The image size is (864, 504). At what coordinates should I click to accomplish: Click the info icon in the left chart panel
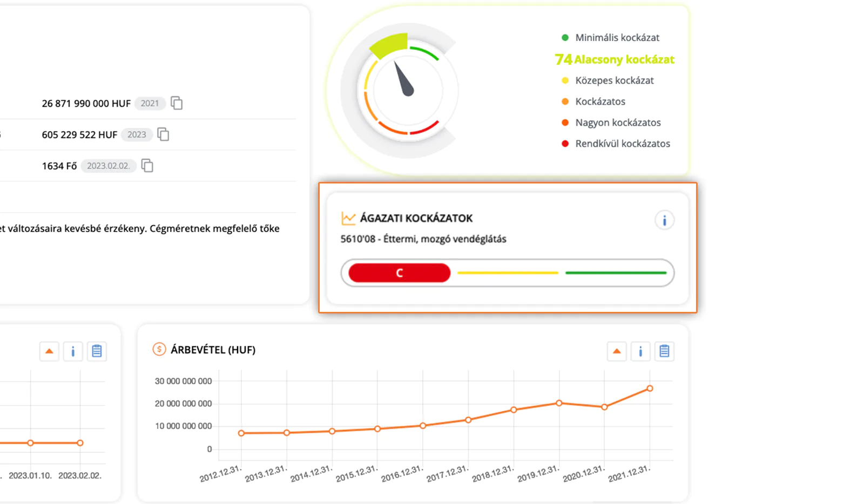pos(73,351)
